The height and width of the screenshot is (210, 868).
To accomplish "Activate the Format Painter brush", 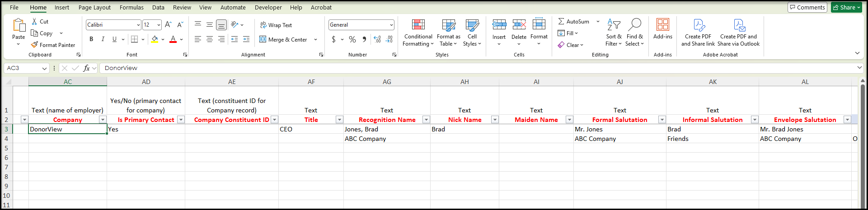I will 34,45.
